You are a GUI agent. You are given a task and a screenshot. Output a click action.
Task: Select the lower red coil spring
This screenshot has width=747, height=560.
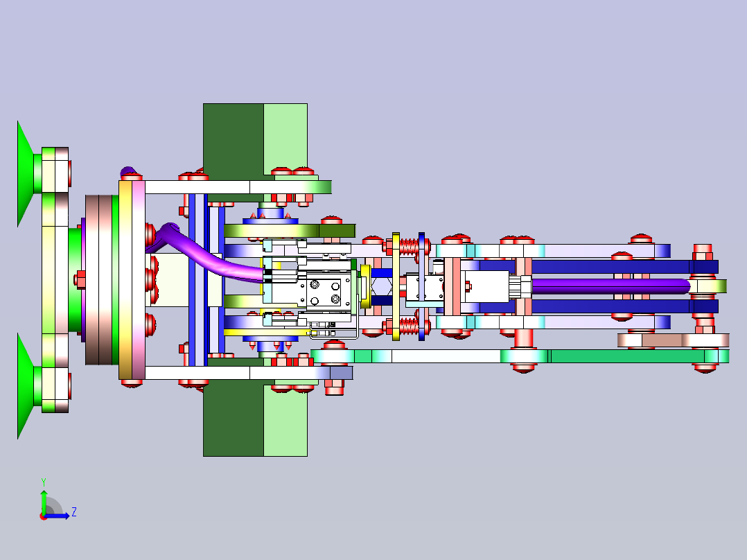(x=410, y=326)
